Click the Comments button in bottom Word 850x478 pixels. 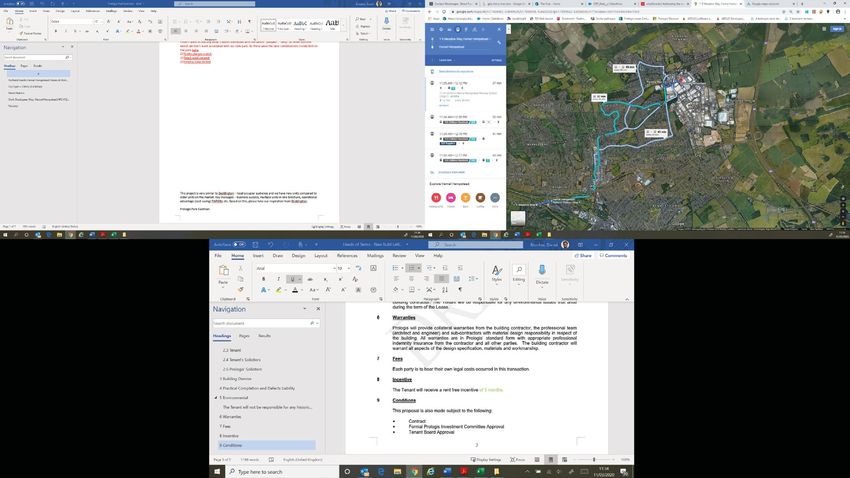[x=613, y=255]
